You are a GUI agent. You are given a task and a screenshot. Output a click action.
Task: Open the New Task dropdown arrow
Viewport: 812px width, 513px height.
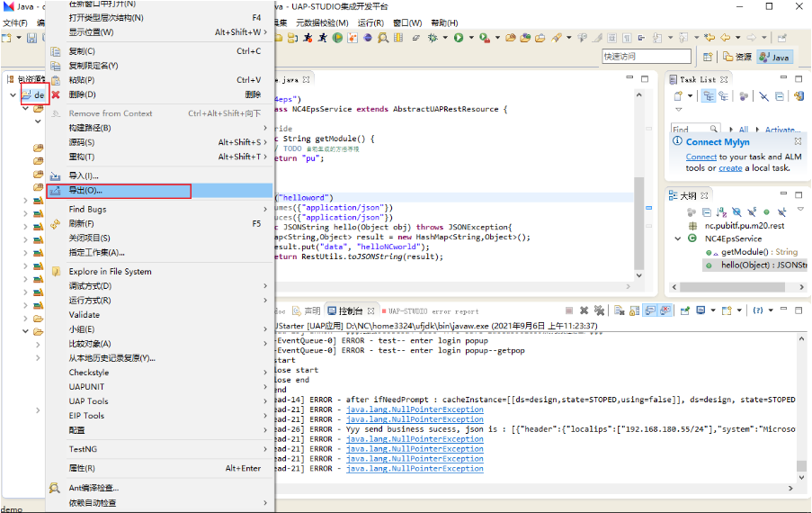690,96
